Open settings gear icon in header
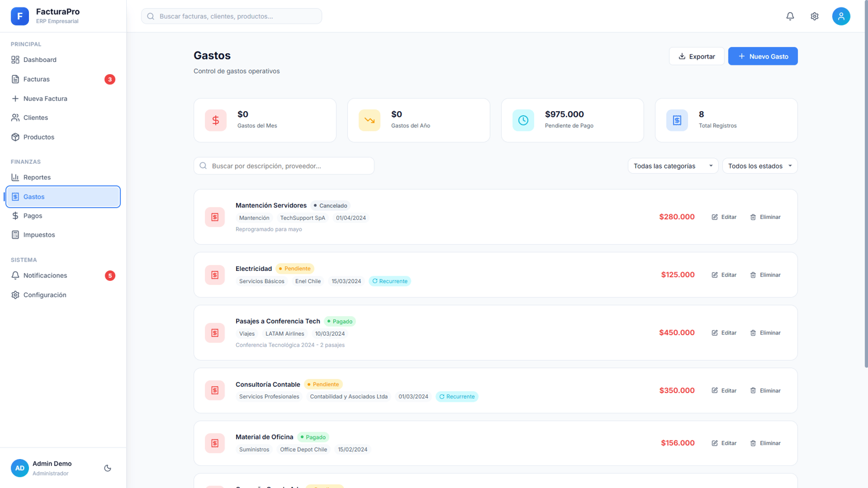868x488 pixels. click(x=814, y=16)
